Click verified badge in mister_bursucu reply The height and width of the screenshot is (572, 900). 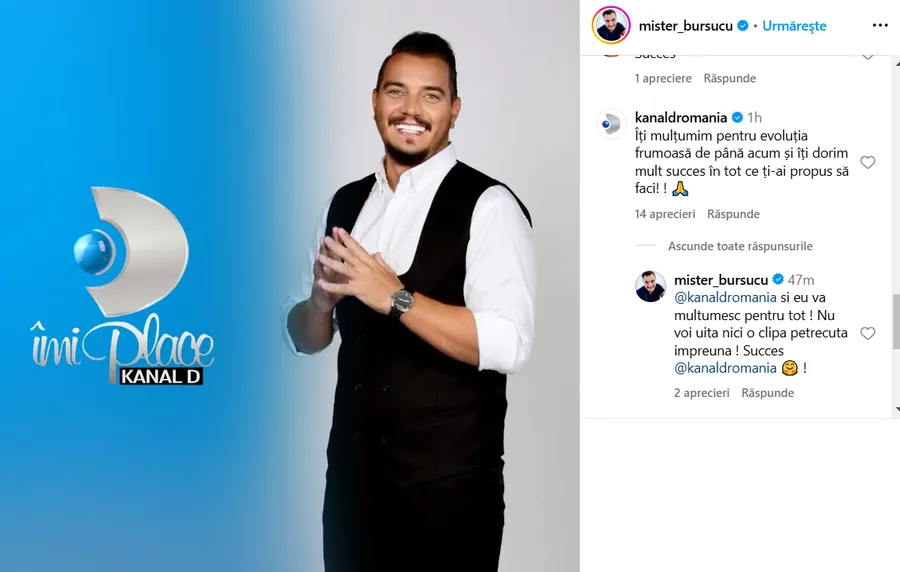[778, 279]
